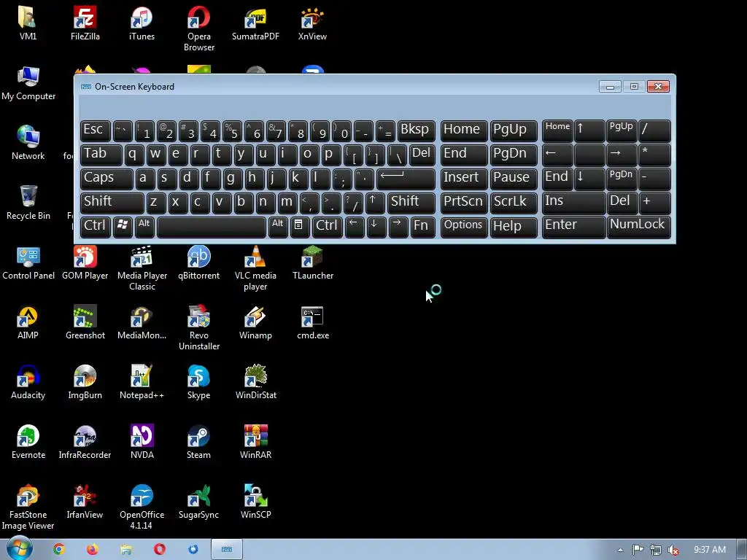The width and height of the screenshot is (747, 560).
Task: Select Audacity desktop icon
Action: (x=28, y=382)
